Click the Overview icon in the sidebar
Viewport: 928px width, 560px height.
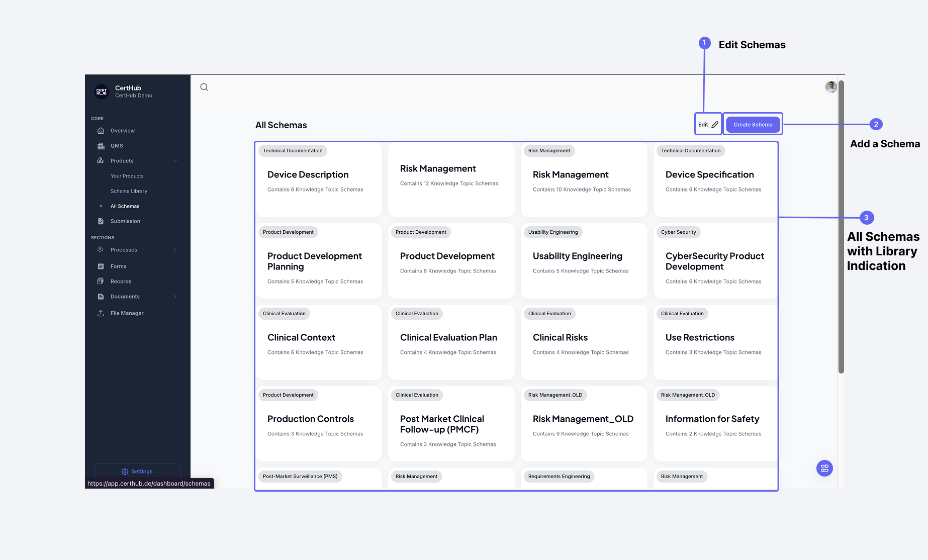click(x=101, y=130)
